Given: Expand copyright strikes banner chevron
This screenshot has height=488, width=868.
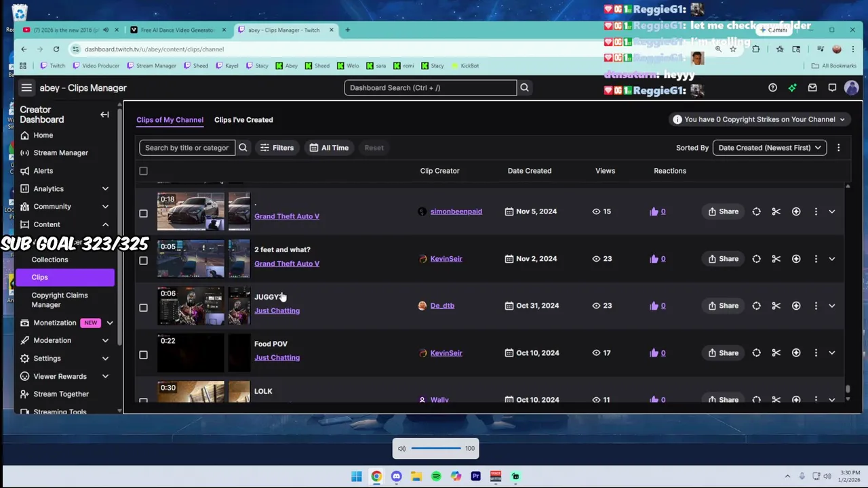Looking at the screenshot, I should 842,119.
